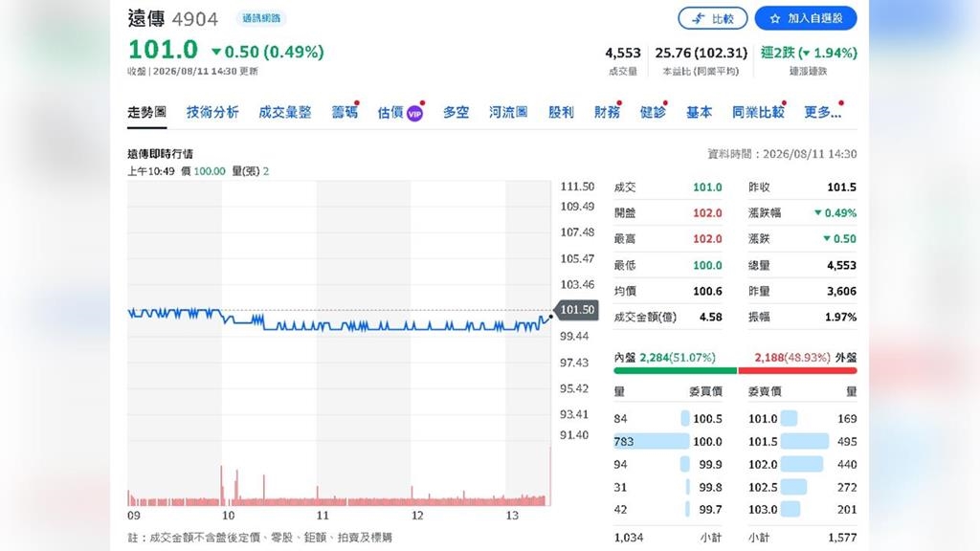980x551 pixels.
Task: Click the 最低 100.0 value
Action: pyautogui.click(x=707, y=266)
